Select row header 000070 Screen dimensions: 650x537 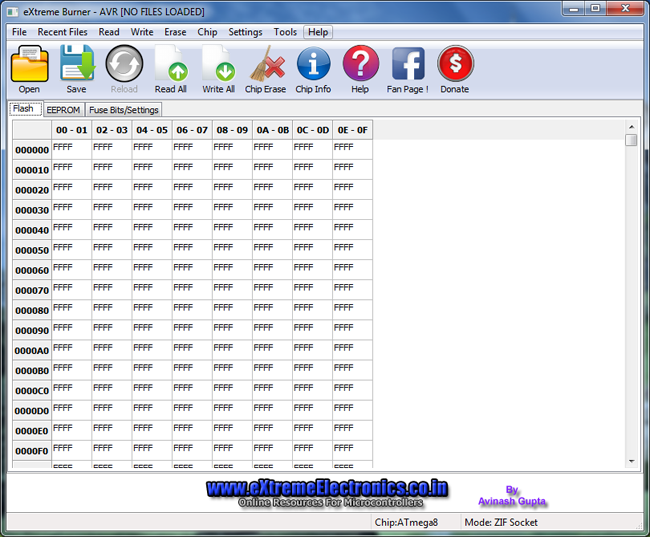[32, 290]
